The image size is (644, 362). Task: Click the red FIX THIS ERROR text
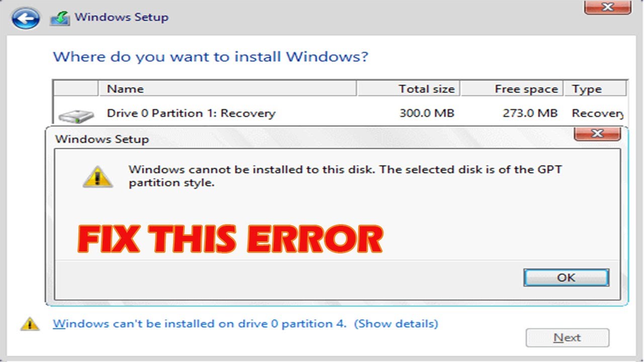(x=230, y=239)
